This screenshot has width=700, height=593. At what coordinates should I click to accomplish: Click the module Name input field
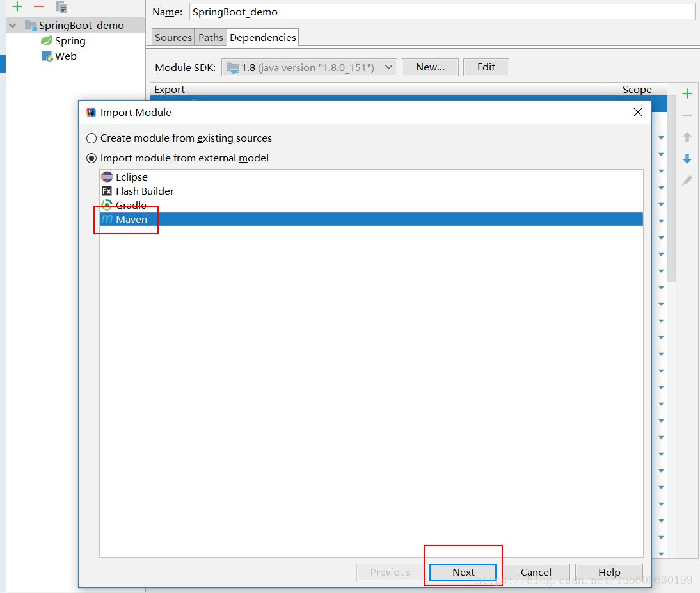click(442, 12)
